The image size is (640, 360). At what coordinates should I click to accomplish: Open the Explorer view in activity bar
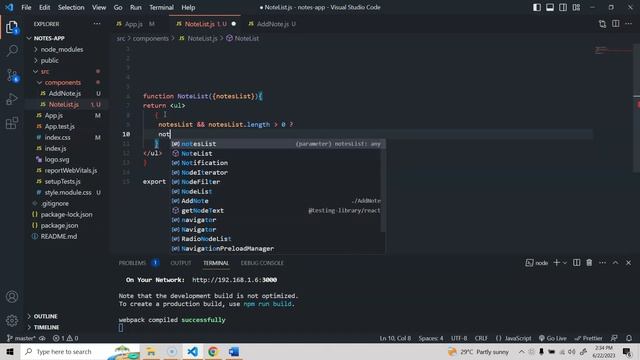tap(12, 27)
